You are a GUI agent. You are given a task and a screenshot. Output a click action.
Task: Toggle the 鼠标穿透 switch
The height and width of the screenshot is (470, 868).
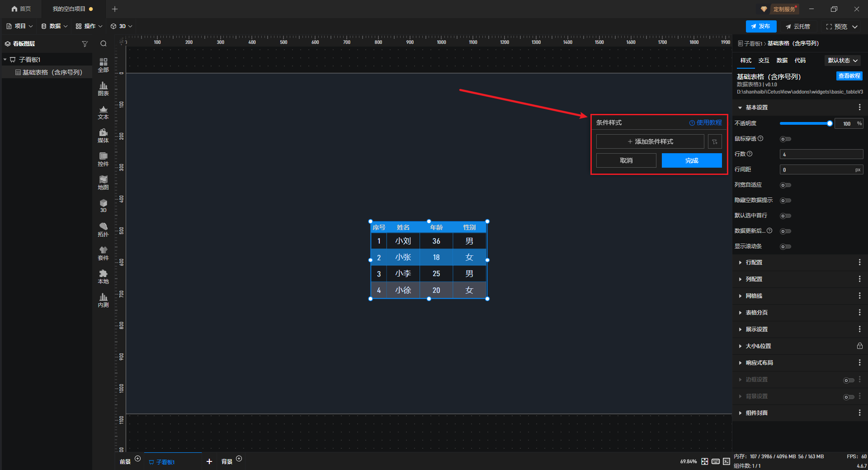785,139
